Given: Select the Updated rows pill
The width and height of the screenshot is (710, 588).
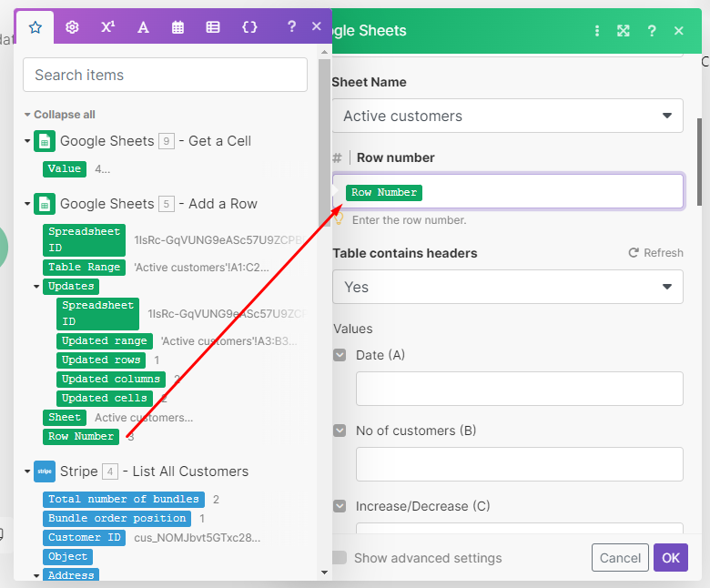Looking at the screenshot, I should pos(101,360).
